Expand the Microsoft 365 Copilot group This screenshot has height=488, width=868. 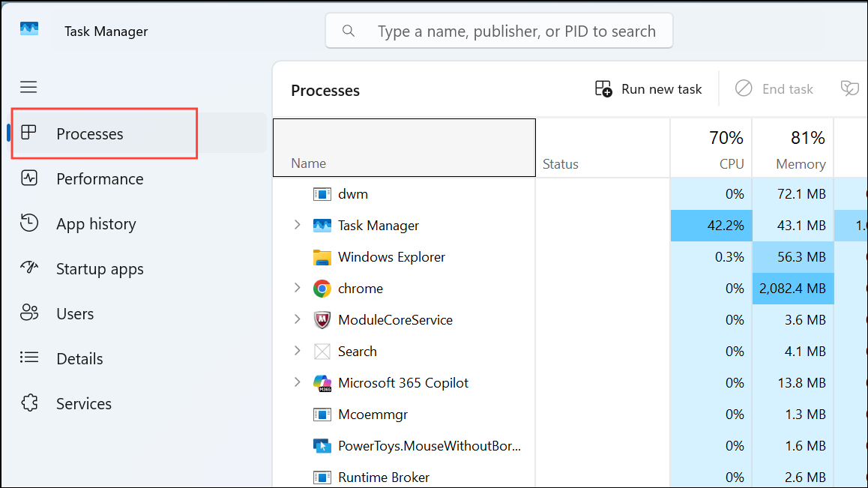coord(298,382)
